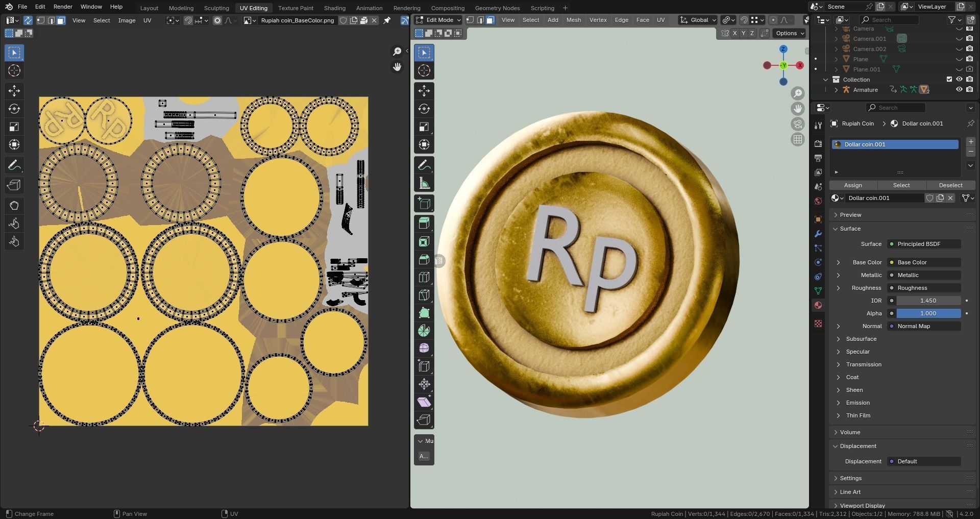The height and width of the screenshot is (519, 980).
Task: Click the Dollar coin.001 material slot
Action: click(895, 144)
